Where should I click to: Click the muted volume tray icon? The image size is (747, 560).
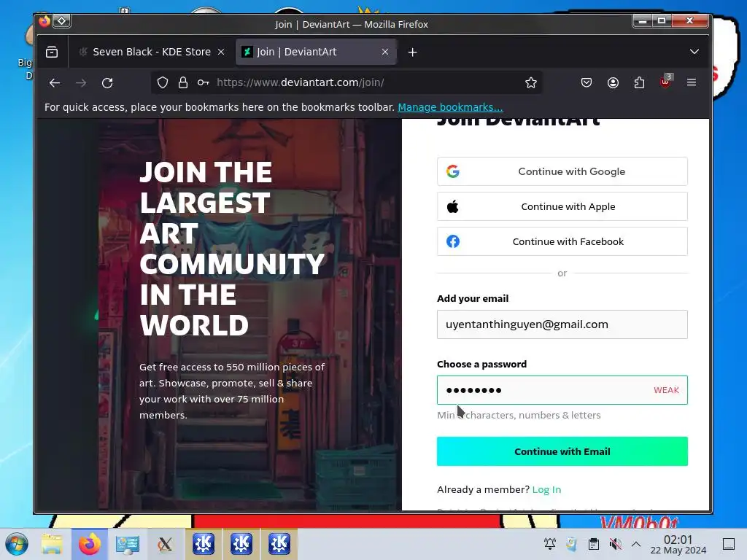click(616, 544)
